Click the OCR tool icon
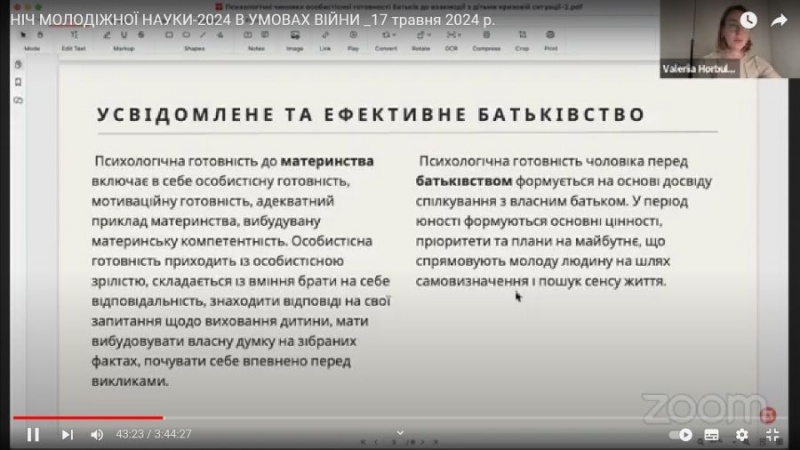Screen dimensions: 800x450 click(x=450, y=38)
